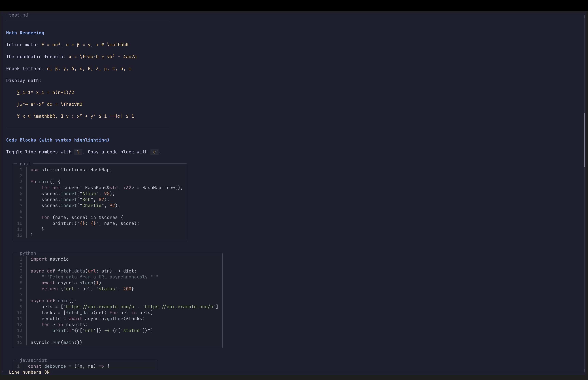Viewport: 588px width, 380px height.
Task: Click the use std::collections::HashMap line
Action: (x=71, y=170)
